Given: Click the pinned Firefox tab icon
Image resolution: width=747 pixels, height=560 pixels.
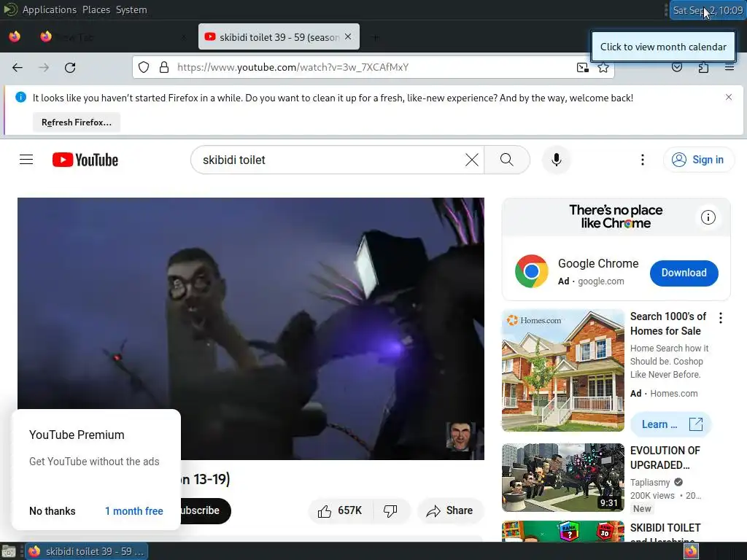Looking at the screenshot, I should click(x=15, y=36).
